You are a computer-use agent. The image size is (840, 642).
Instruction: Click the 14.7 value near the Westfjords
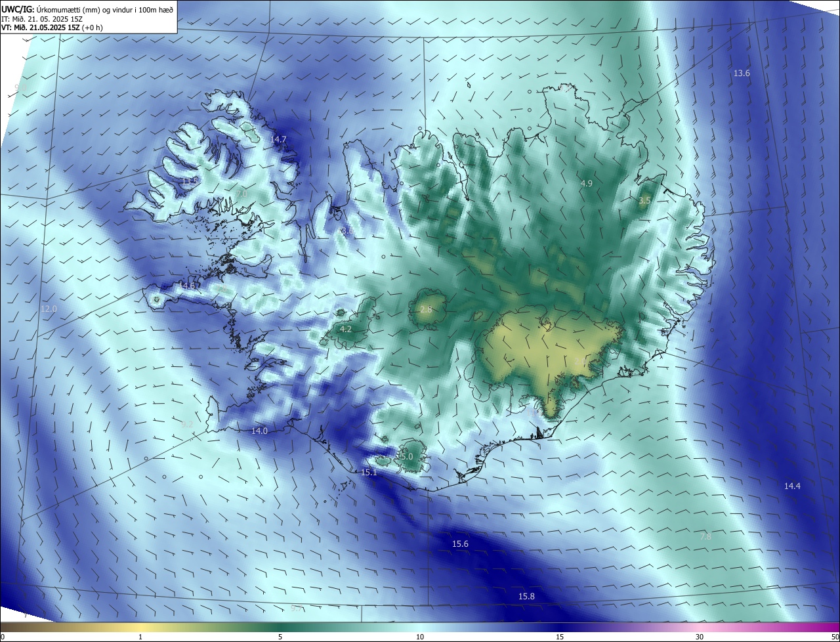pos(279,139)
